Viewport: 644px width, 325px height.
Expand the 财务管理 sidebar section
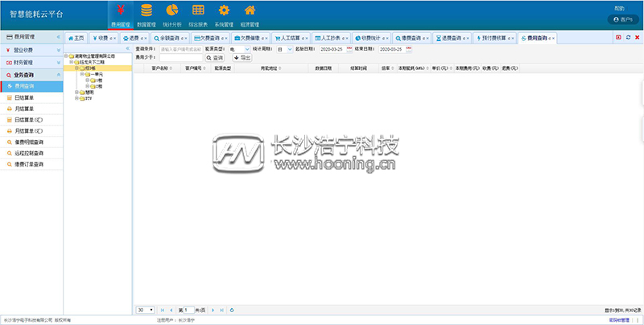tap(31, 62)
